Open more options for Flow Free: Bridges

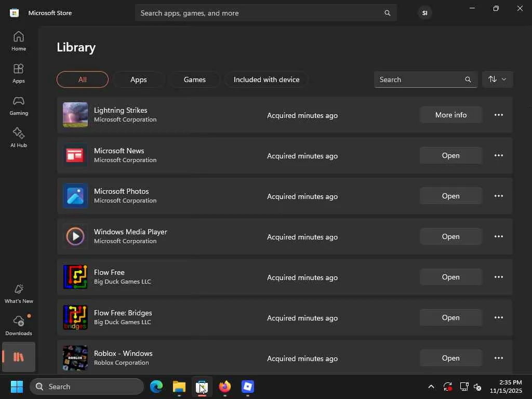tap(498, 317)
